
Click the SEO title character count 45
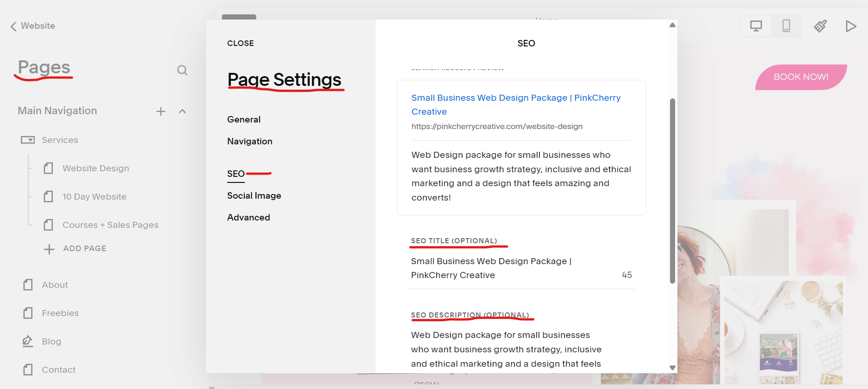pyautogui.click(x=627, y=275)
